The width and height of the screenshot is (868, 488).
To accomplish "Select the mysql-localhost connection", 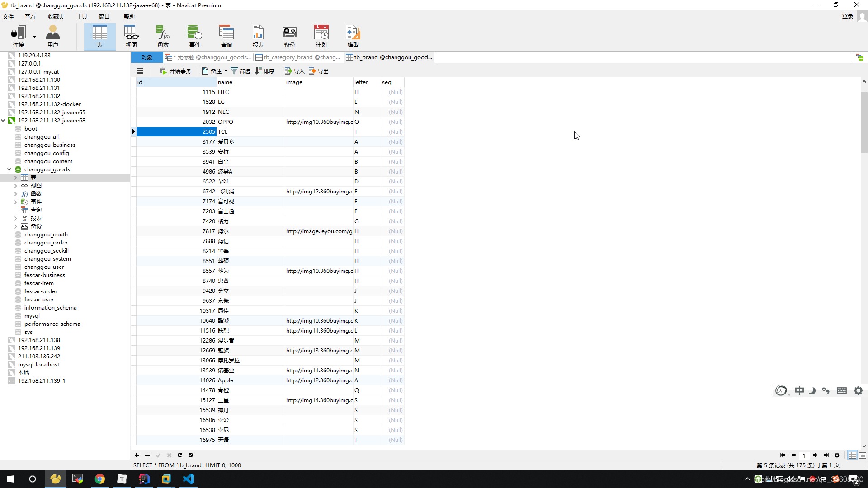I will (38, 365).
